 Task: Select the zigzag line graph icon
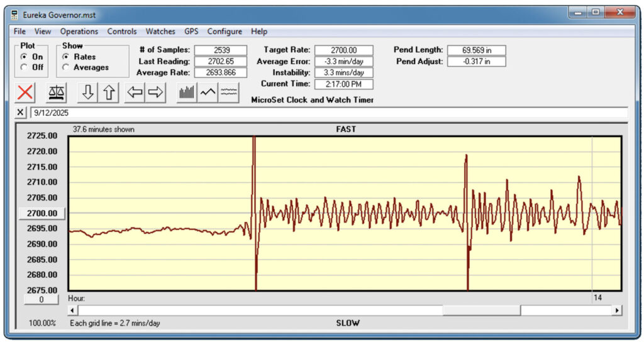click(x=208, y=92)
